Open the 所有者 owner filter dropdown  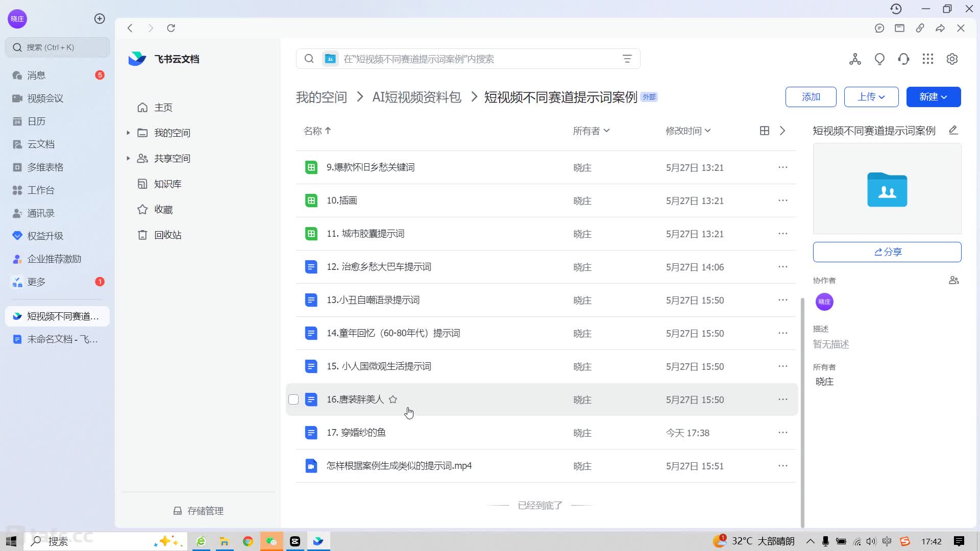(591, 131)
